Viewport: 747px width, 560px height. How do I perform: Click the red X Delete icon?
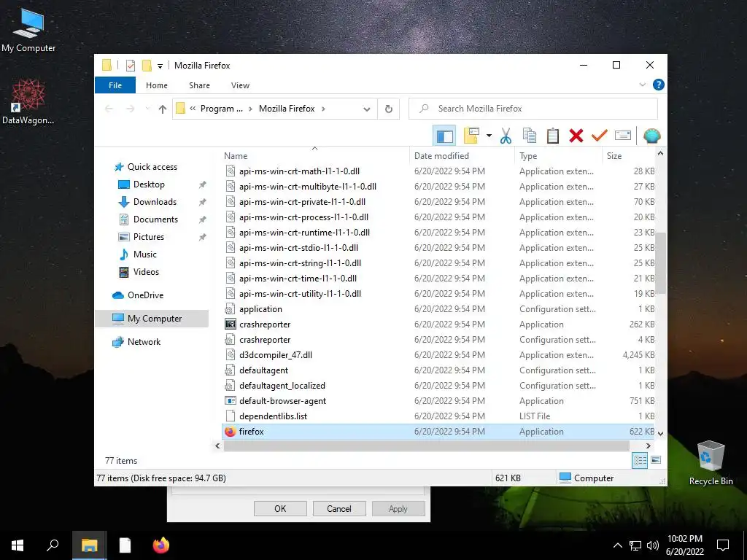[576, 136]
